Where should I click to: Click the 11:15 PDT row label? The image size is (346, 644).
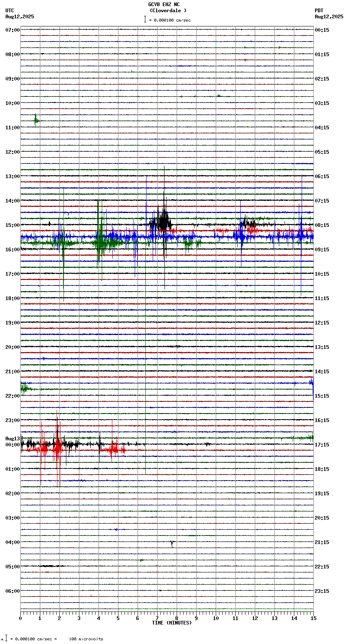tap(322, 298)
